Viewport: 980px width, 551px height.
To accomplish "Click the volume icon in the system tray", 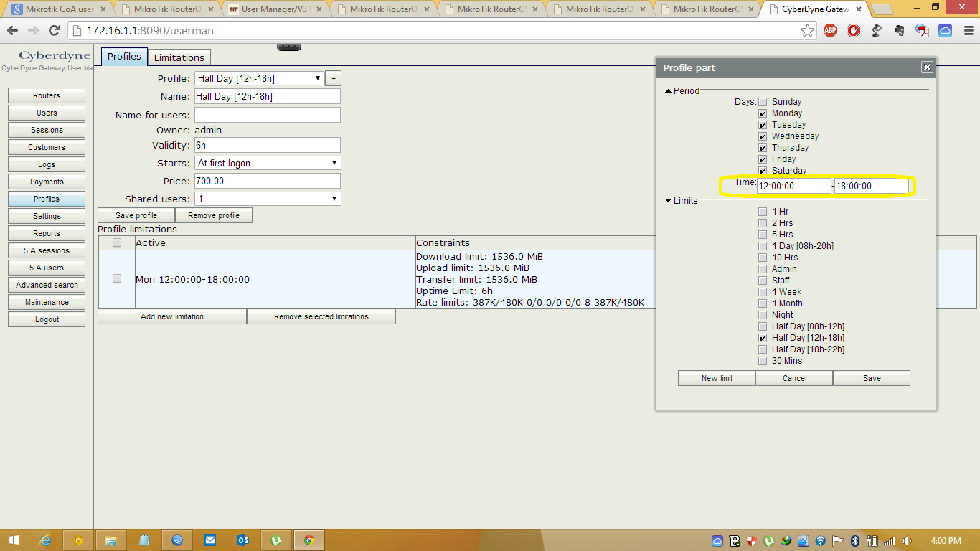I will click(x=906, y=540).
